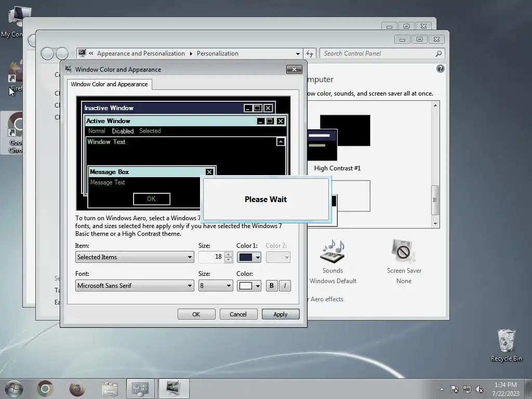The height and width of the screenshot is (399, 532).
Task: Open address bar previous-locations chevron
Action: pyautogui.click(x=91, y=54)
